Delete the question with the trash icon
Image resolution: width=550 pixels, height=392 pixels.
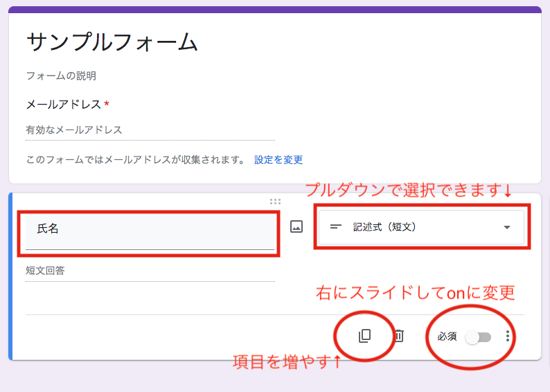(399, 336)
